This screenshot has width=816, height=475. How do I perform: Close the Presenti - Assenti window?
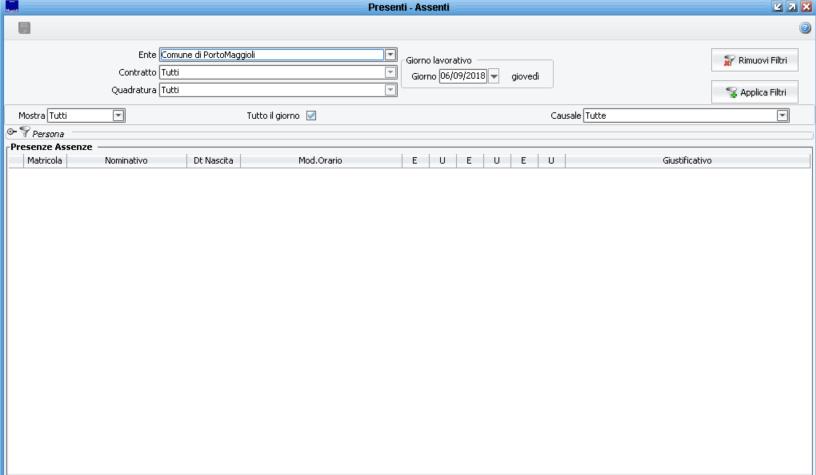[806, 7]
